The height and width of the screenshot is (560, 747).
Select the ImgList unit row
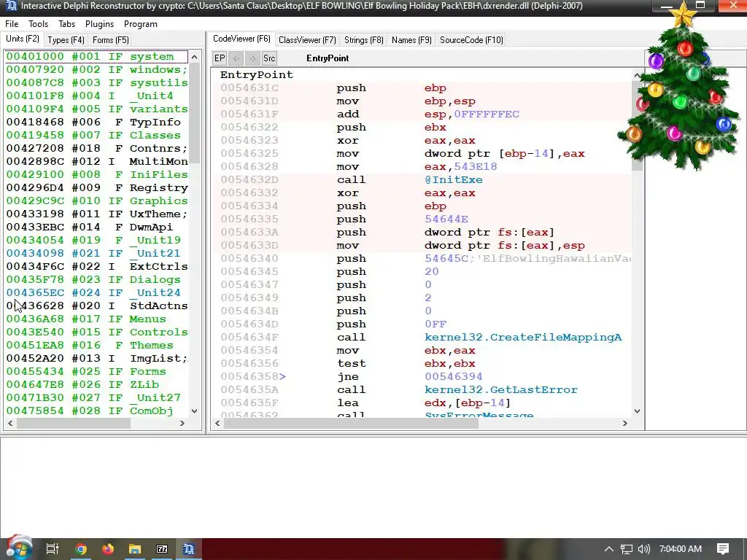[96, 359]
